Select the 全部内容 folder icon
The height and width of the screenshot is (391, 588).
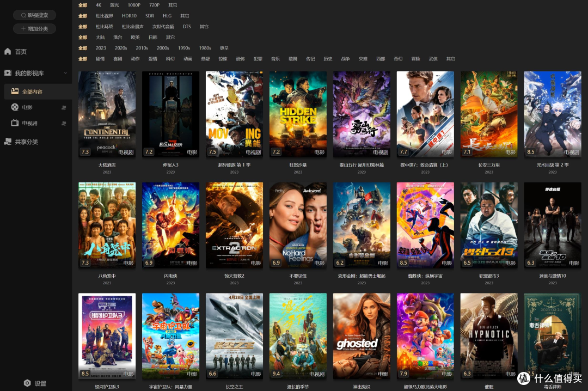15,91
